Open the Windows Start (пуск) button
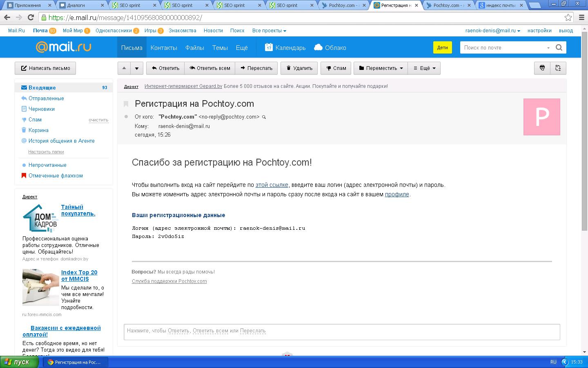The width and height of the screenshot is (588, 368). pos(20,362)
